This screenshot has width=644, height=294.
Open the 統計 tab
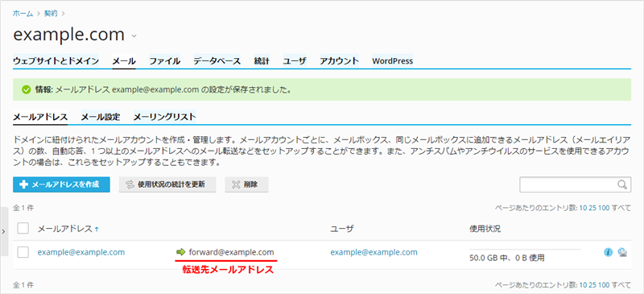(x=262, y=61)
